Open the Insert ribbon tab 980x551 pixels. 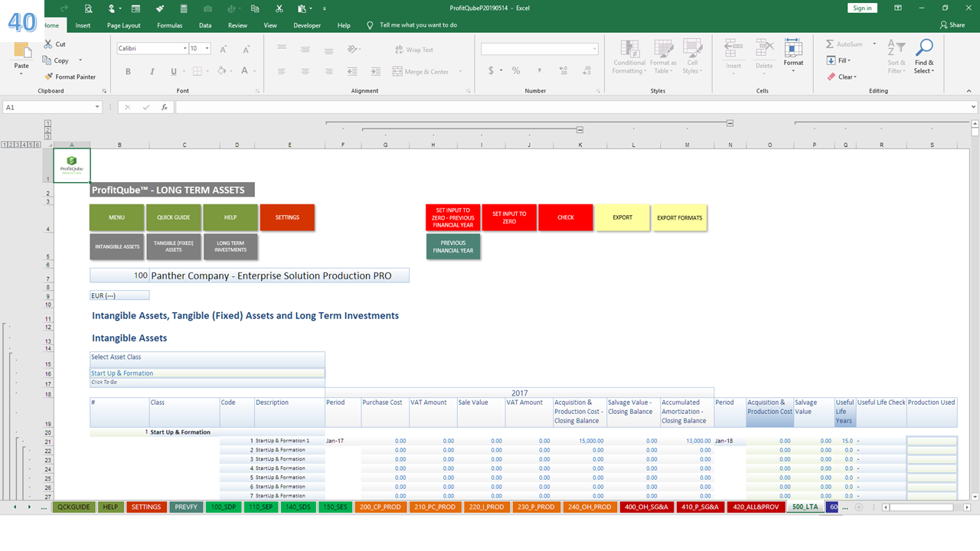point(83,25)
